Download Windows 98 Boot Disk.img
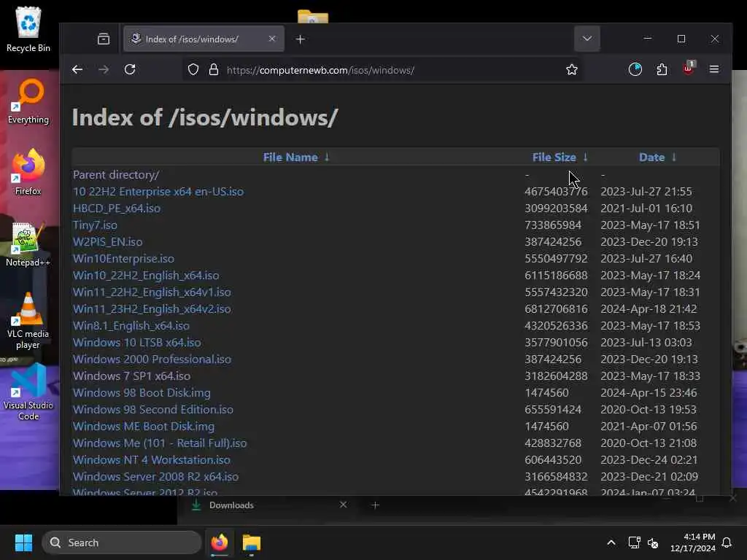Screen dimensions: 747x560 point(142,392)
